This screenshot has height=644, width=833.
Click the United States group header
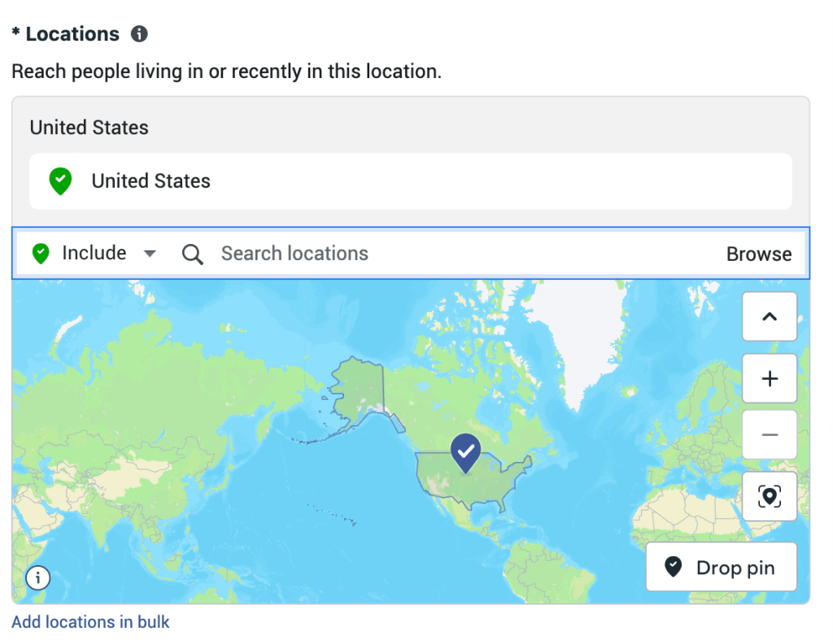pyautogui.click(x=89, y=128)
